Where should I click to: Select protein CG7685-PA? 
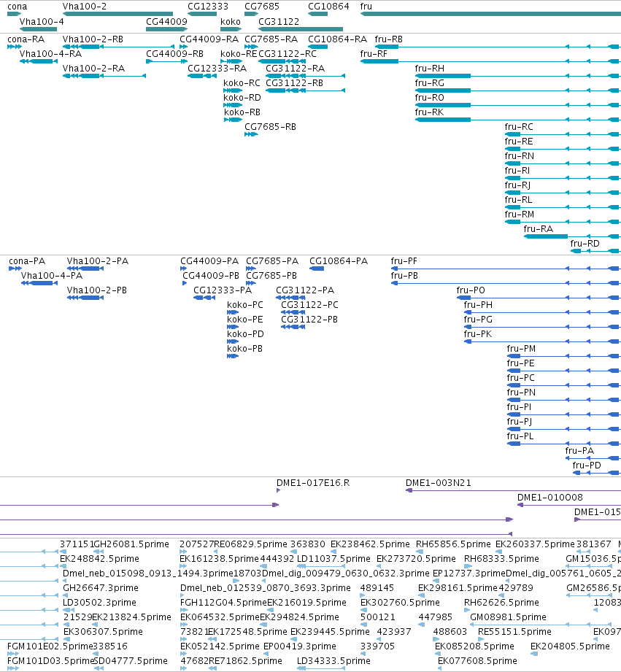(272, 261)
